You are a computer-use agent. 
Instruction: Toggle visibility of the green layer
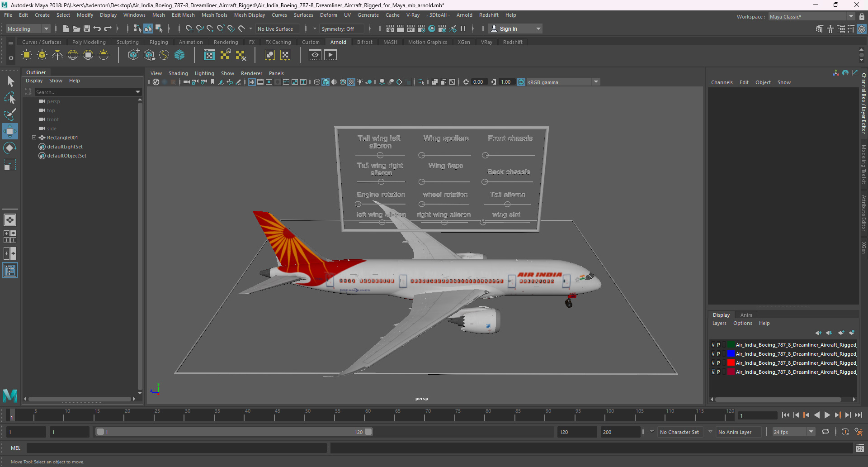(713, 345)
